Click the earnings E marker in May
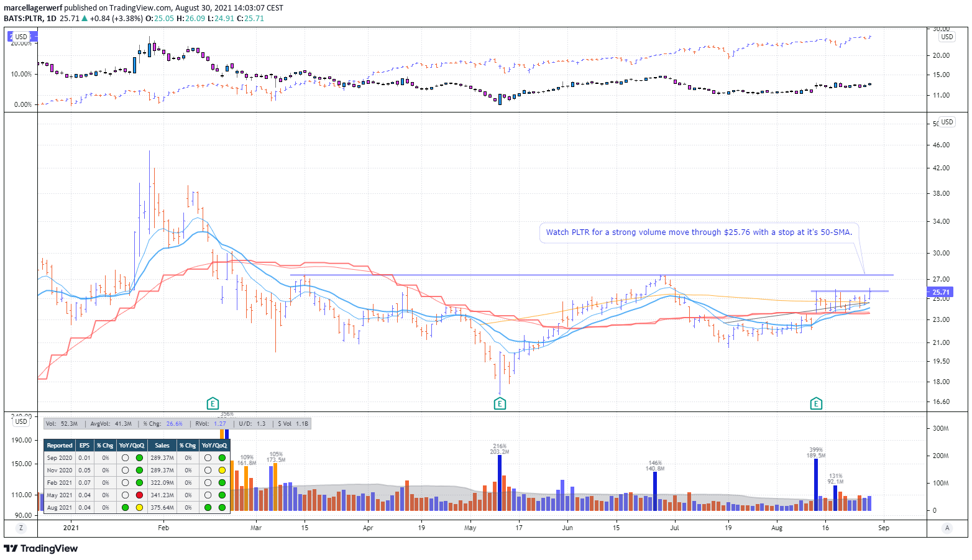The image size is (972, 560). pos(500,404)
